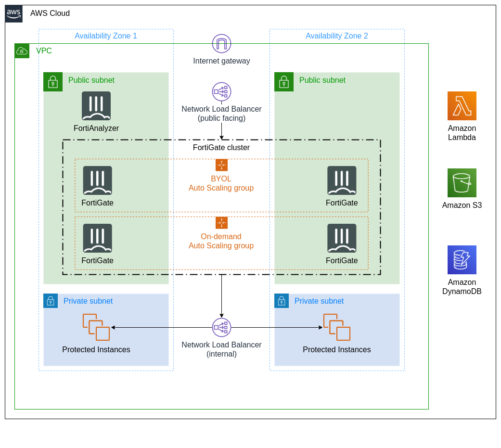Click the VPC cloud icon

tap(22, 51)
